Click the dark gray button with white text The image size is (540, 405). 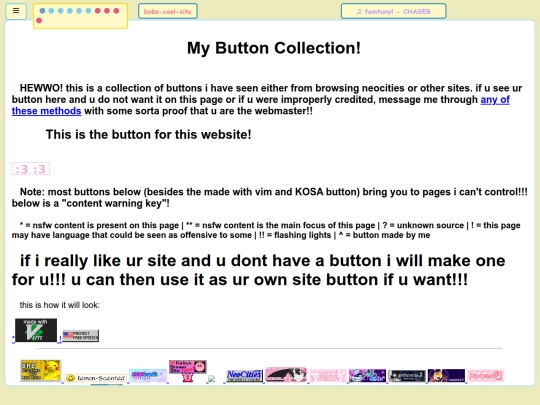[407, 375]
